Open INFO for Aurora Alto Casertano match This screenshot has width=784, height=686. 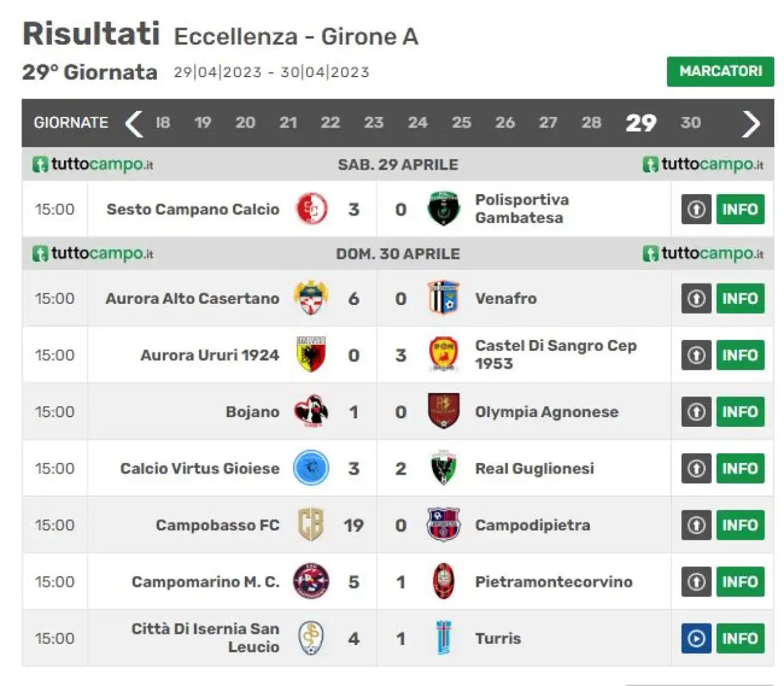pos(740,298)
